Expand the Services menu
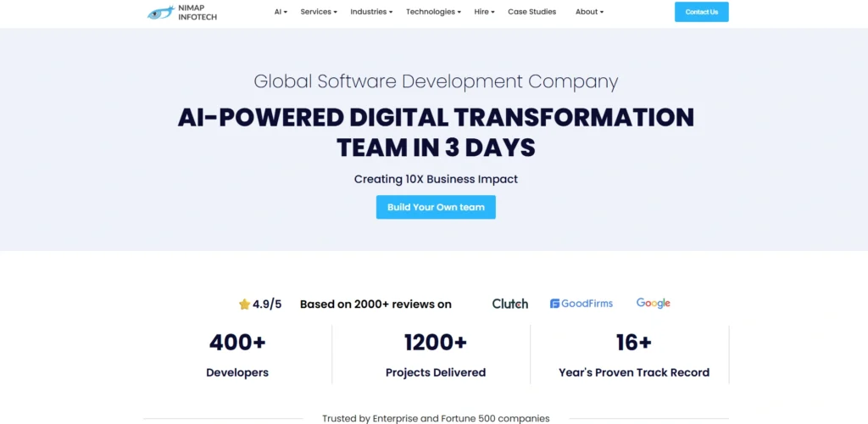 pos(319,12)
